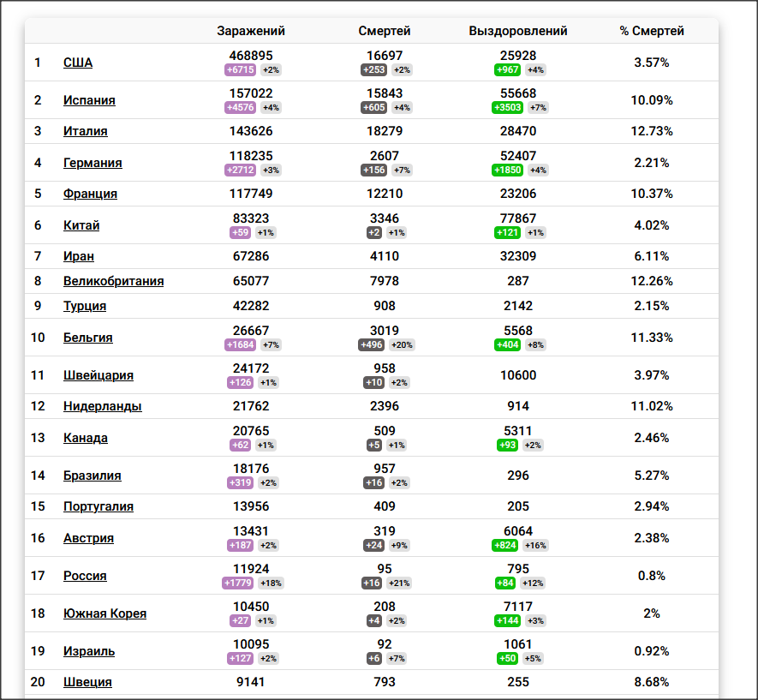The height and width of the screenshot is (700, 758).
Task: Click the purple +1779 badge for Россия
Action: pyautogui.click(x=238, y=583)
